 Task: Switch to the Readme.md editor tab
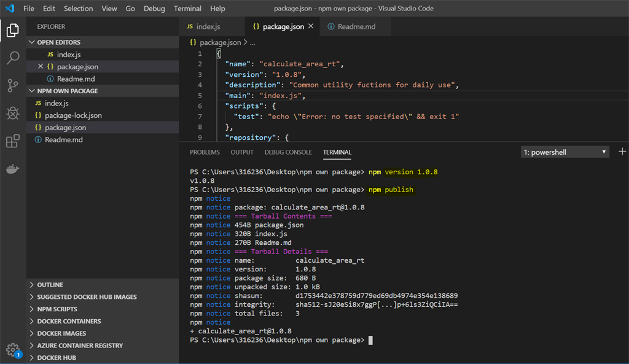pyautogui.click(x=356, y=26)
